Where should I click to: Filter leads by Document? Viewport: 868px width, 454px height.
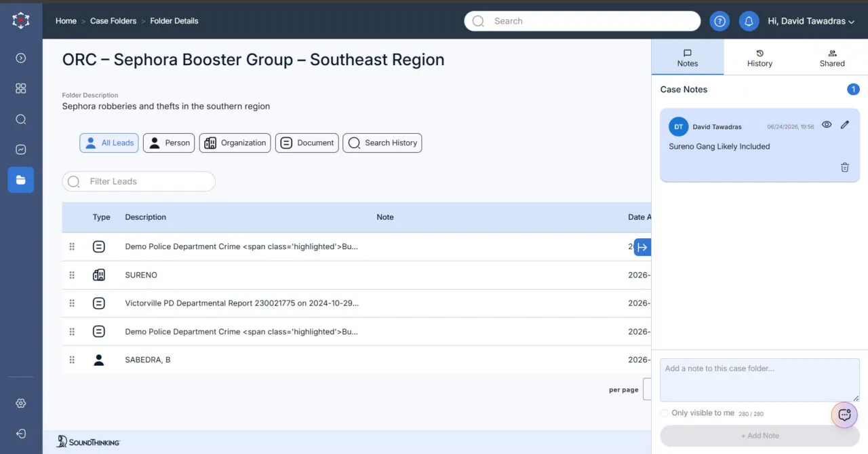point(307,143)
